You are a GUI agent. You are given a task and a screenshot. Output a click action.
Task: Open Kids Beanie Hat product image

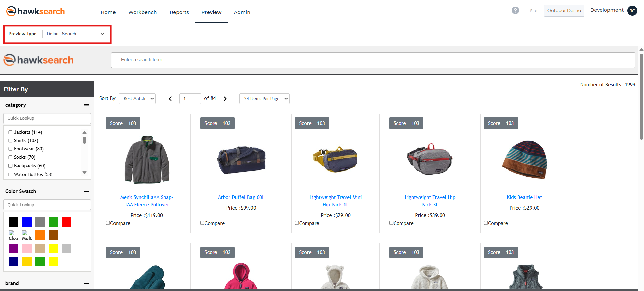[524, 159]
